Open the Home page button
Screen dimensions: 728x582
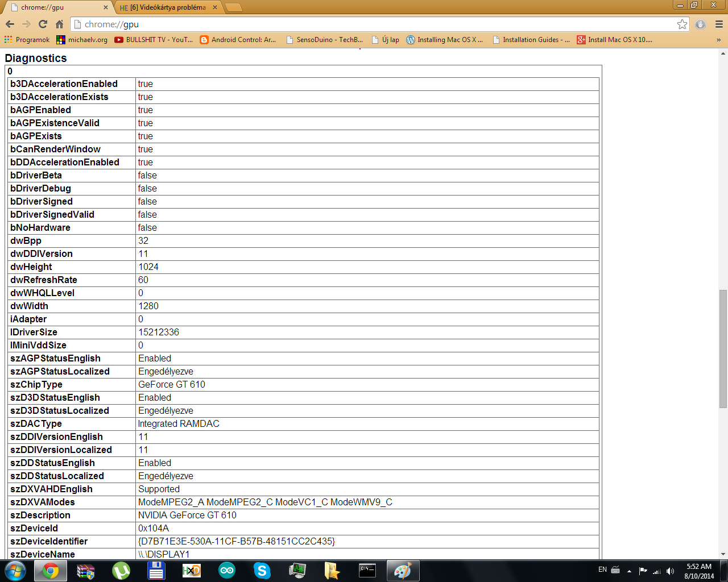59,24
